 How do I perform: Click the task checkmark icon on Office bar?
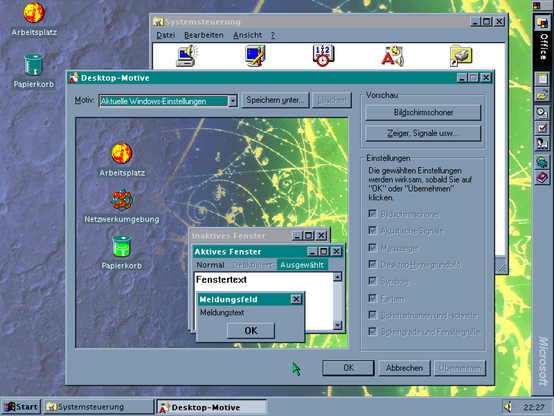tap(543, 128)
